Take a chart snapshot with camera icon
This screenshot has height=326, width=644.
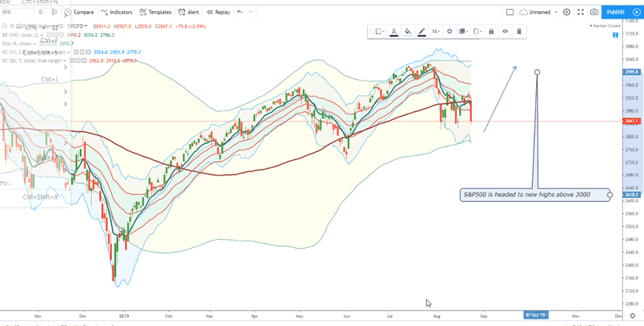tap(594, 12)
